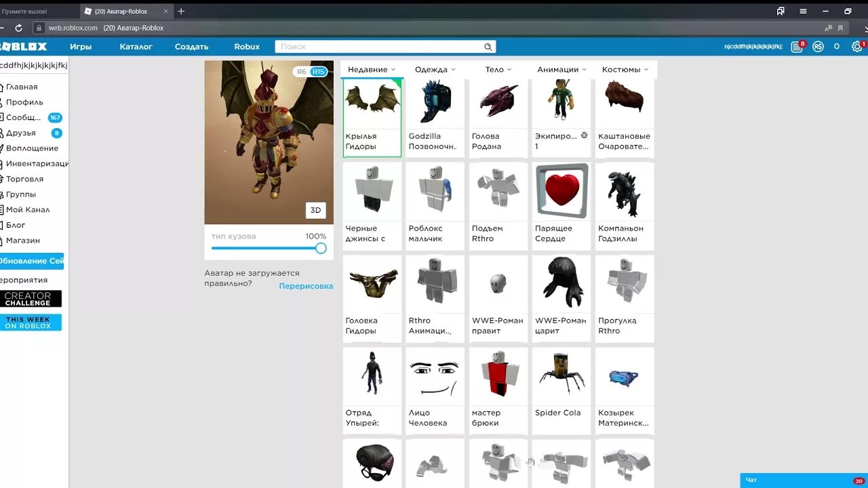Select мастер брюки pants item
The height and width of the screenshot is (488, 868).
tap(498, 390)
